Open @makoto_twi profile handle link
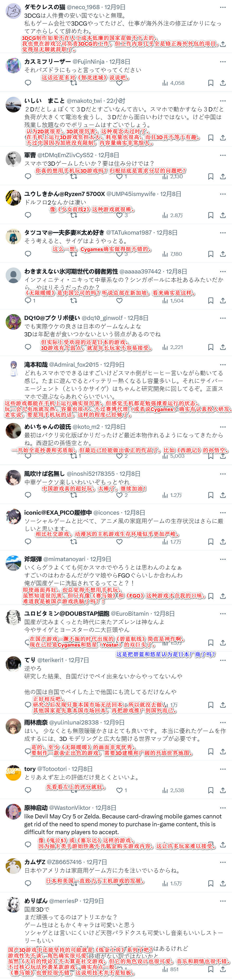232x980 pixels. coord(84,100)
